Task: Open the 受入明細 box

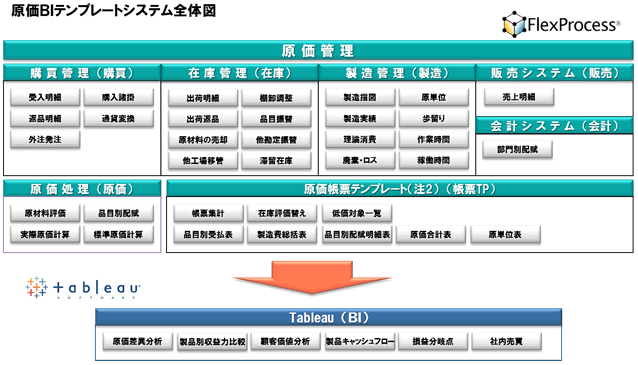Action: point(45,97)
